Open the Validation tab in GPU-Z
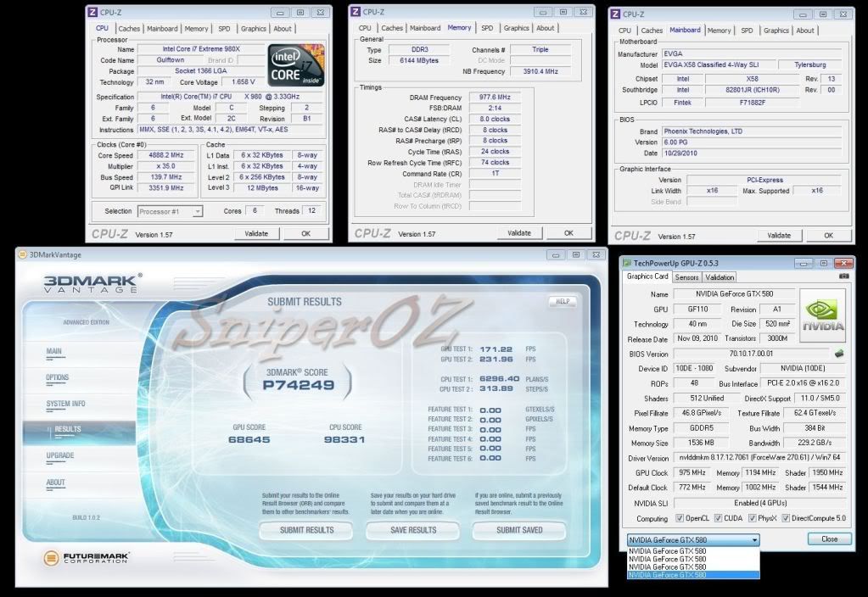Screen dimensions: 868x597 [720, 277]
